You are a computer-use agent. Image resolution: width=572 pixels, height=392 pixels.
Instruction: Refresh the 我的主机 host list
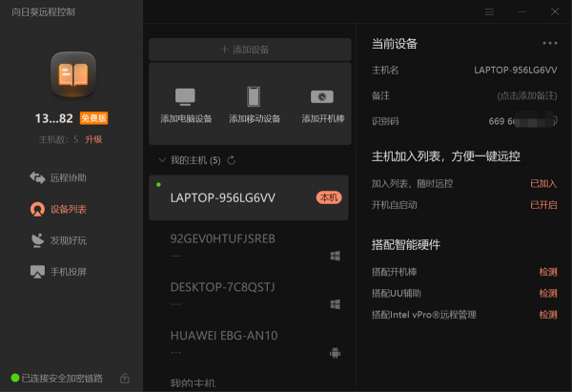tap(232, 160)
